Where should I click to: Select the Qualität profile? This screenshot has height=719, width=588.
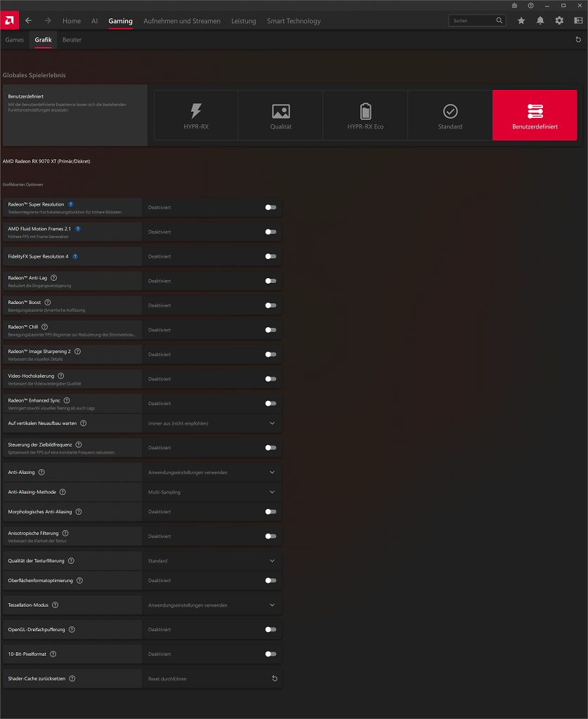coord(281,115)
